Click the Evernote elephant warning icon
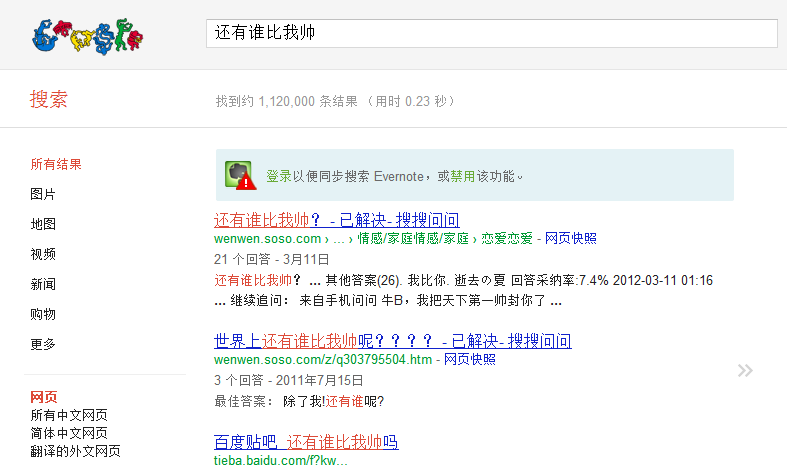The height and width of the screenshot is (466, 787). tap(240, 175)
